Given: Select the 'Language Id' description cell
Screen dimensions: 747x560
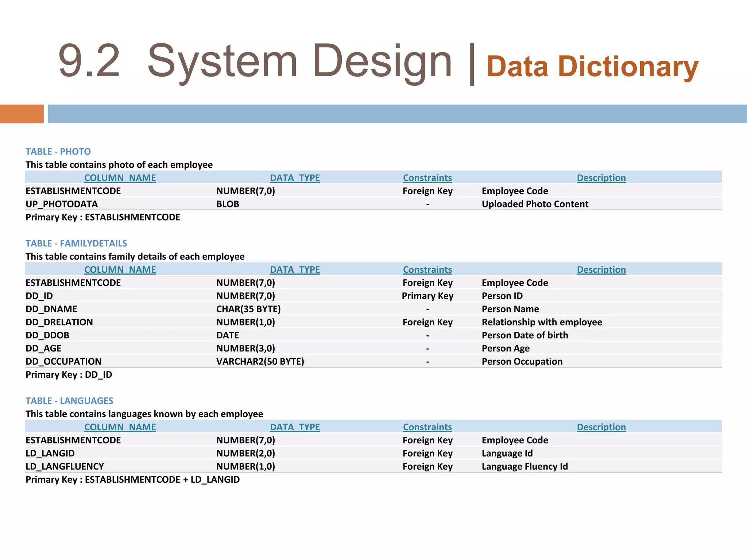Looking at the screenshot, I should point(507,454).
